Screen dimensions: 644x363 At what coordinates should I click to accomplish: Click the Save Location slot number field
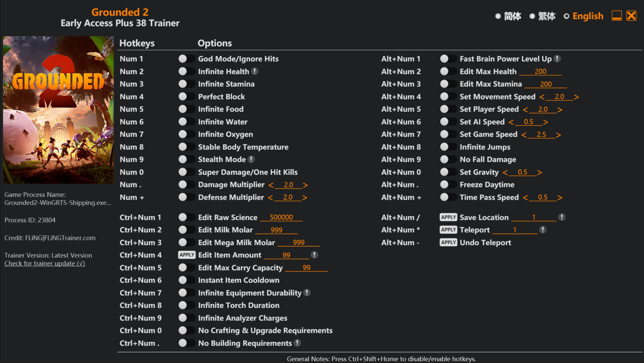coord(534,217)
